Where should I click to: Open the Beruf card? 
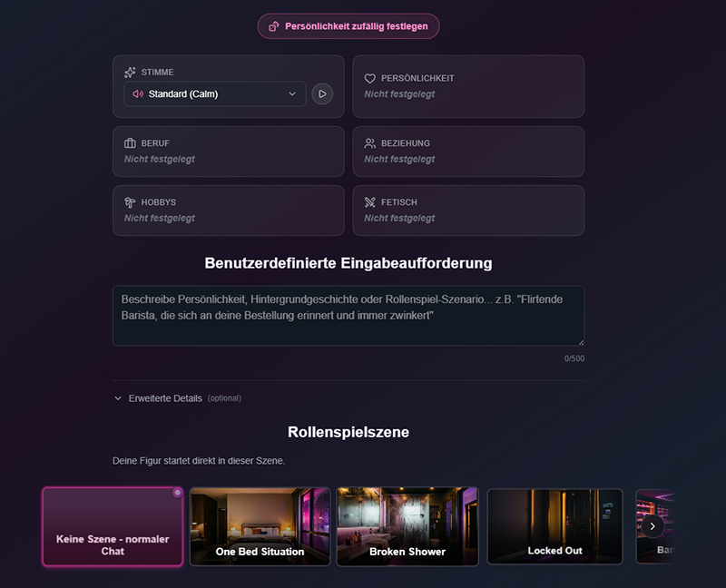(229, 152)
